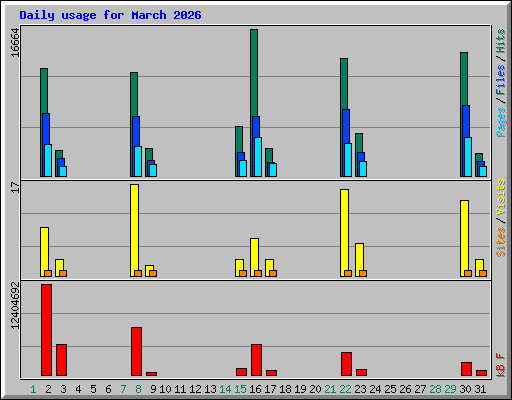Click the orange sites bar for day 2
Screen dimensions: 512x400
coord(48,273)
